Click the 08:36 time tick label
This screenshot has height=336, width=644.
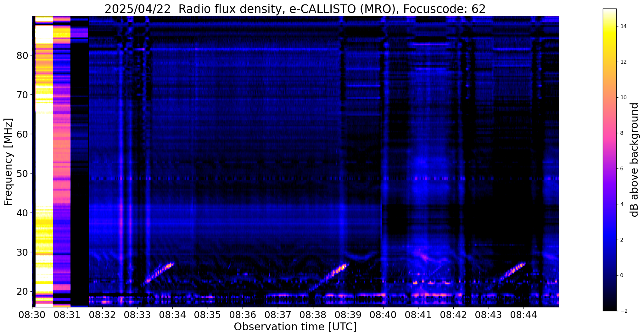pos(243,315)
